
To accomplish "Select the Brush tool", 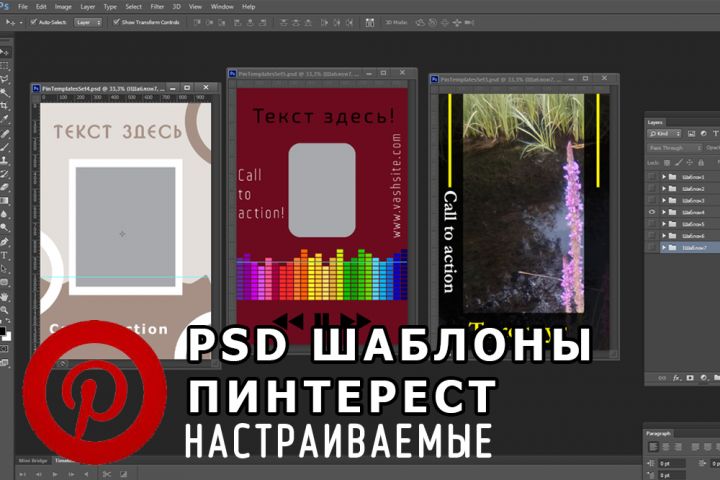I will (x=4, y=147).
